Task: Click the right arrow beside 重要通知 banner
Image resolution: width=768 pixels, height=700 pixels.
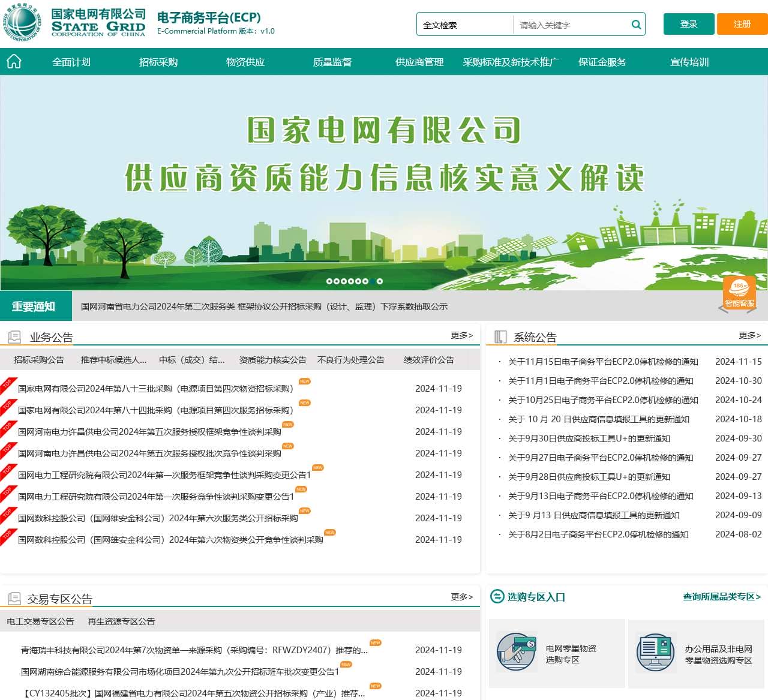Action: [756, 309]
